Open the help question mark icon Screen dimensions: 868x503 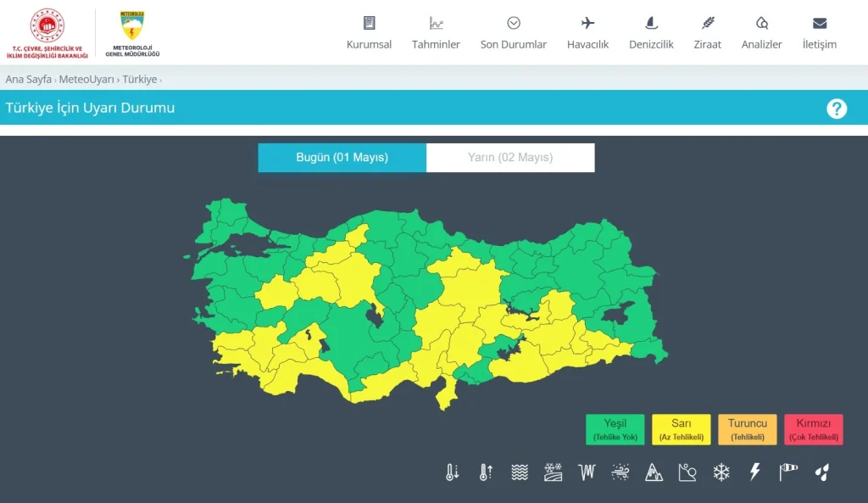837,109
